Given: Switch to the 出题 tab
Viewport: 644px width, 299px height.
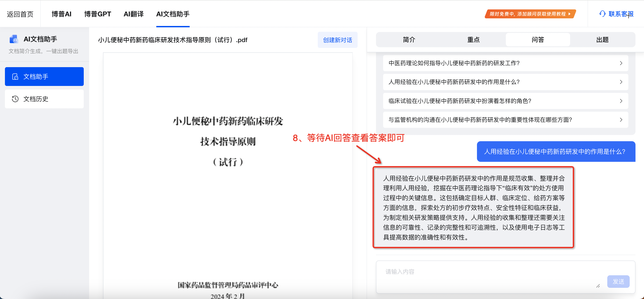Looking at the screenshot, I should (x=603, y=40).
